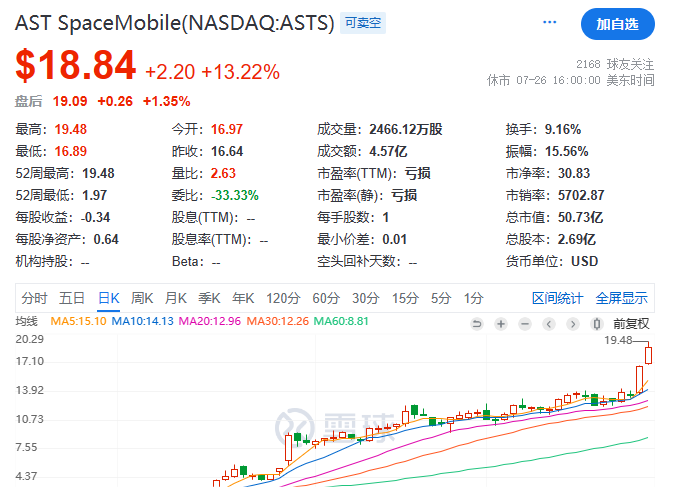Click the 加自选 add to watchlist button
Screen dimensions: 673x487
click(618, 24)
